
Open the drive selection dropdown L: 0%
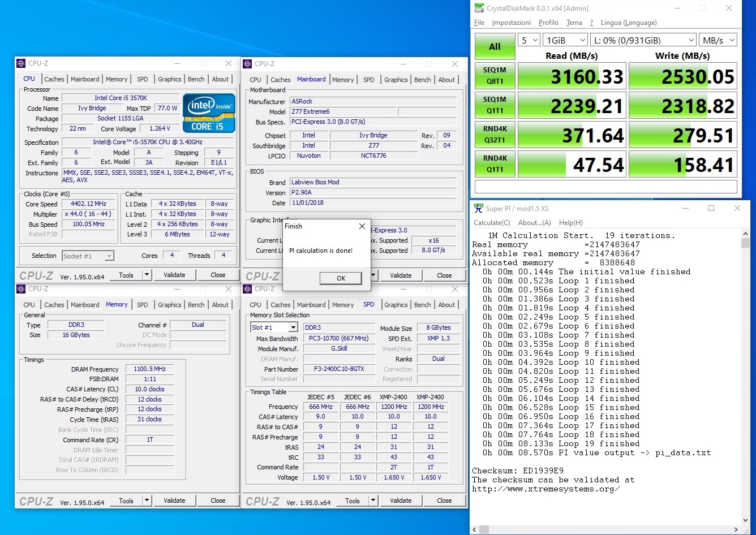tap(643, 40)
